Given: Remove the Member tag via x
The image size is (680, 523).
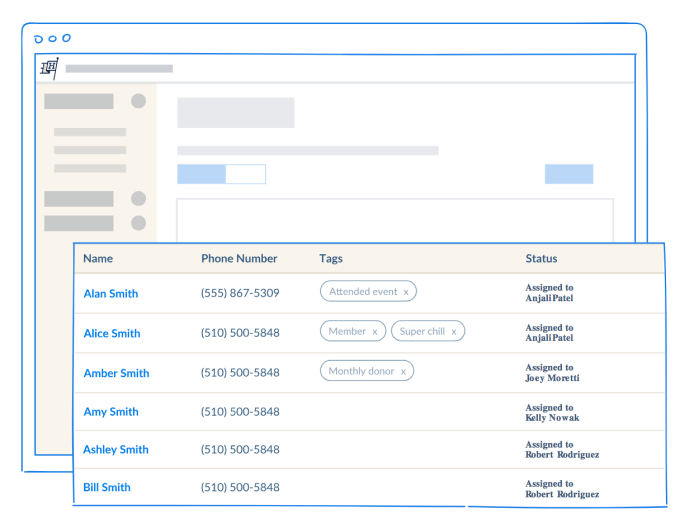Looking at the screenshot, I should [375, 332].
